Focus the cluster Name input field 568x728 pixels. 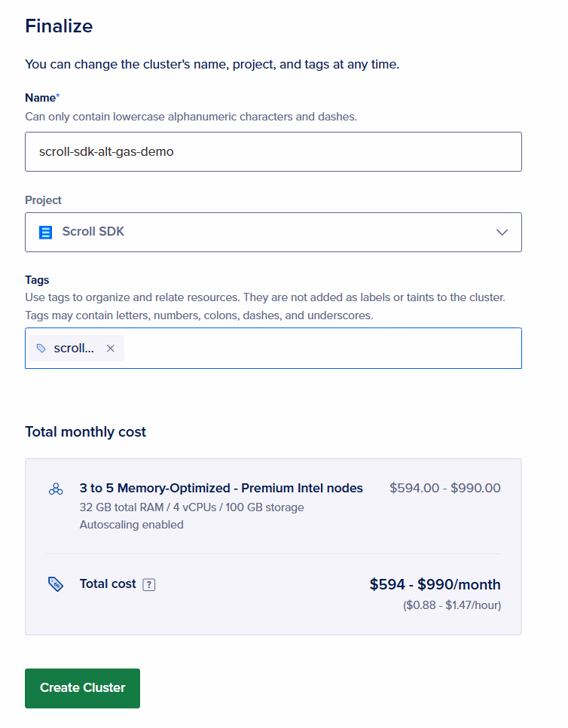[273, 151]
